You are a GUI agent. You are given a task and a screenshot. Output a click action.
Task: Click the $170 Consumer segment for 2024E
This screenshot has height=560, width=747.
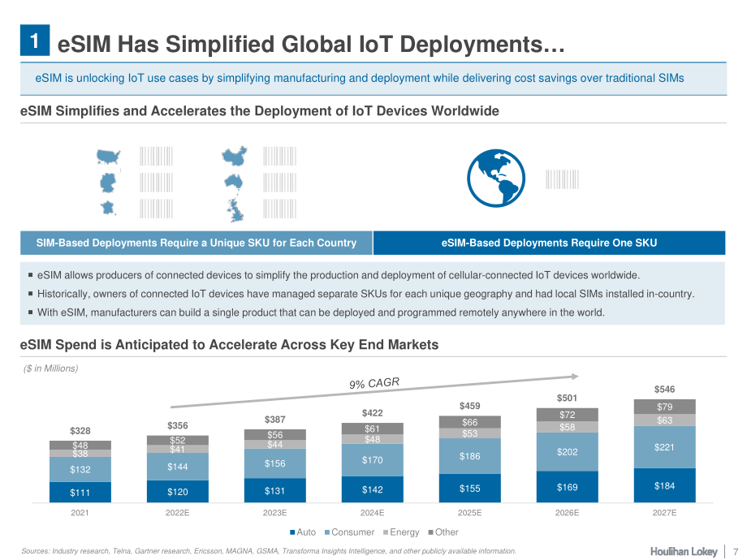[x=373, y=460]
